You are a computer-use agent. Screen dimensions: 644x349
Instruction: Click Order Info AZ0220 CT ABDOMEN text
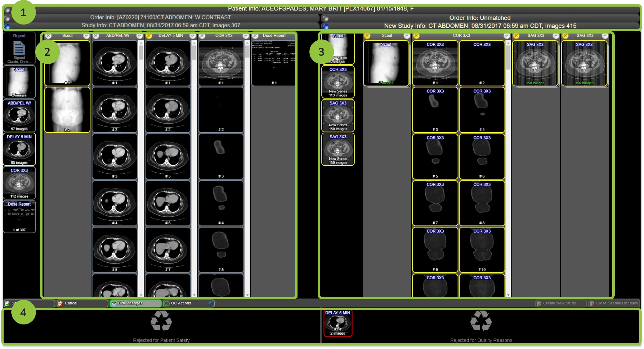161,17
